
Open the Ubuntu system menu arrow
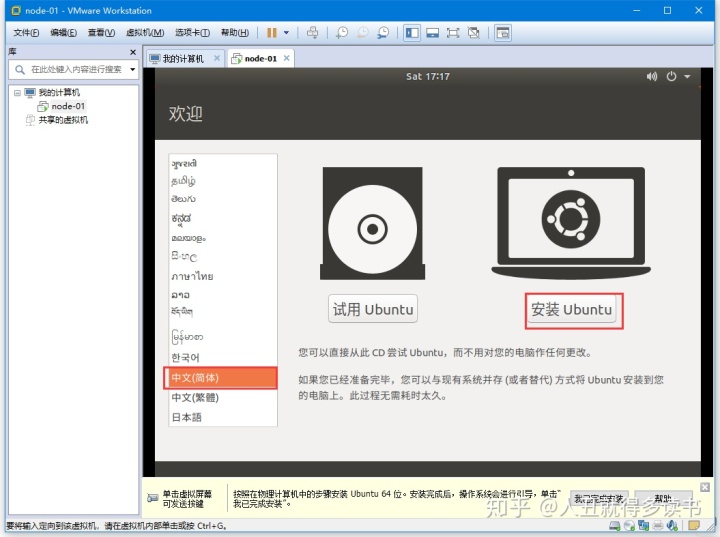click(x=687, y=77)
